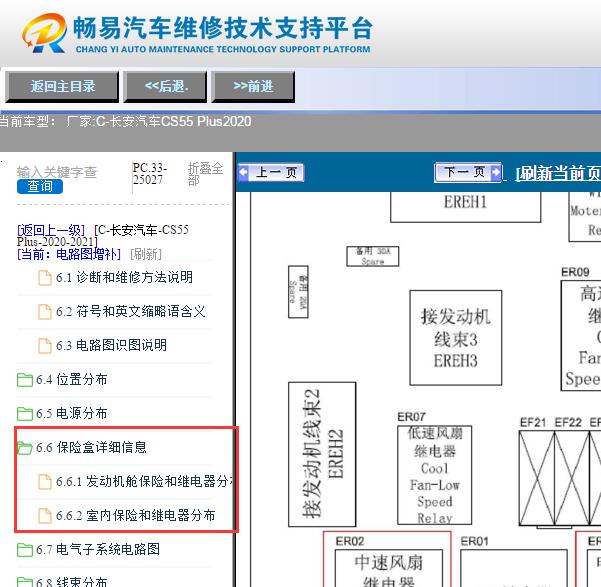Click the folder icon beside 6.5 电源分布
601x587 pixels.
pos(25,414)
